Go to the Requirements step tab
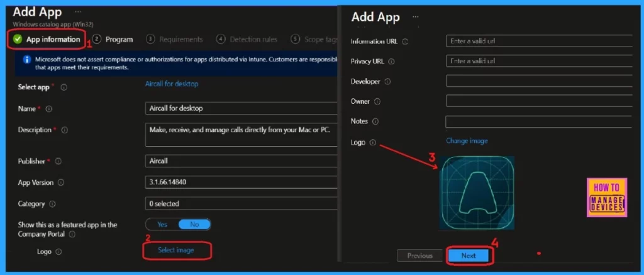Screen dimensions: 644x275 (x=175, y=40)
